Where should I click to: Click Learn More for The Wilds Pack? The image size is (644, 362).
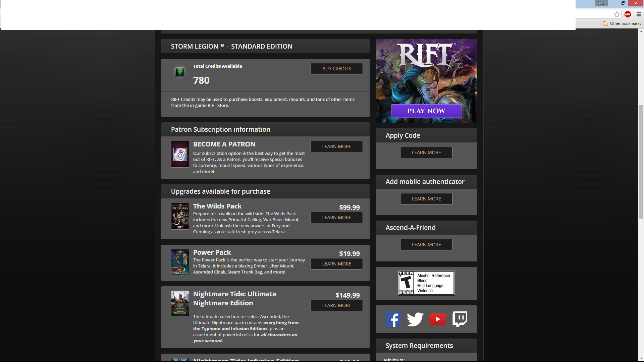337,218
